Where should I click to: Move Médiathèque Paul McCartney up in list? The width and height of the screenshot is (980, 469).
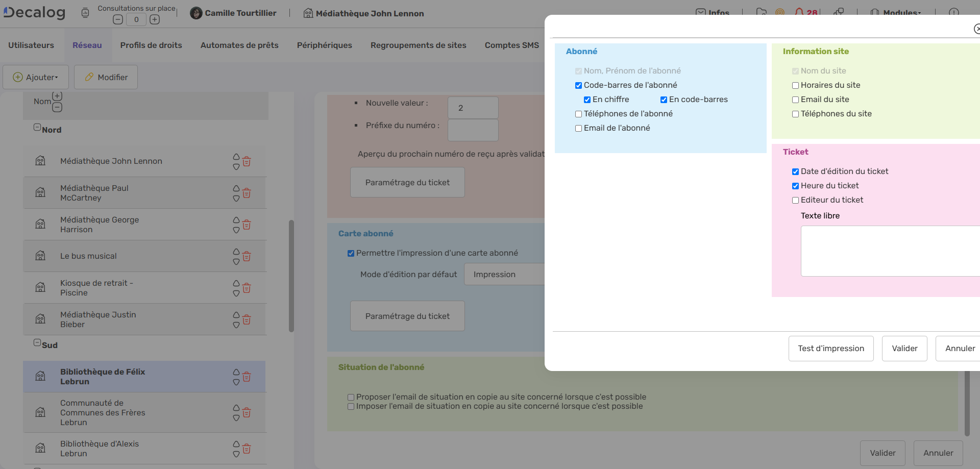pyautogui.click(x=236, y=188)
